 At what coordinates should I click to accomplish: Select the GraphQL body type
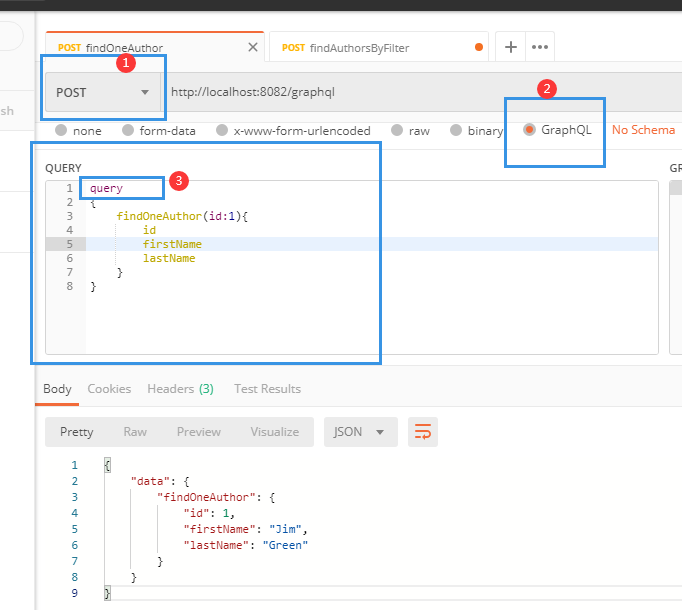558,130
